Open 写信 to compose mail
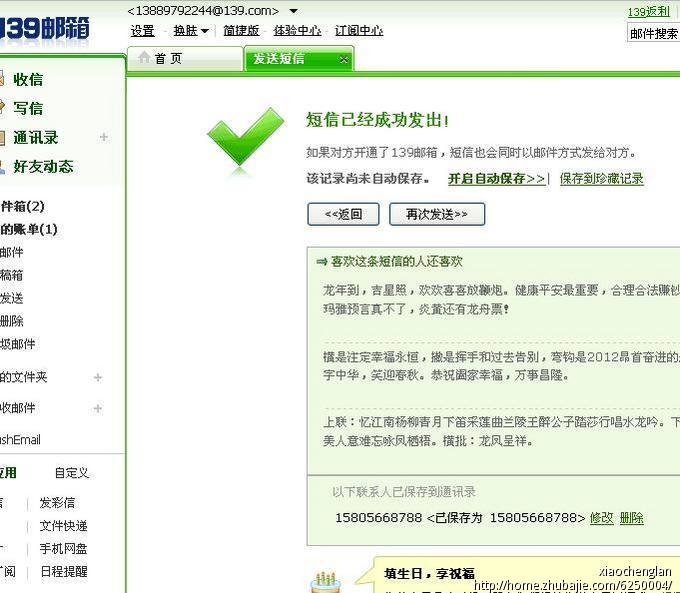Viewport: 680px width, 593px height. pos(28,108)
